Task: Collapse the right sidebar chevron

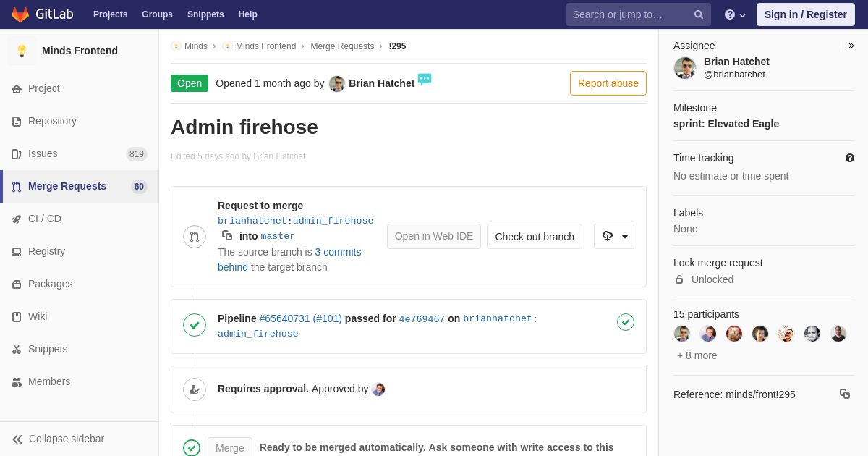Action: [x=851, y=46]
